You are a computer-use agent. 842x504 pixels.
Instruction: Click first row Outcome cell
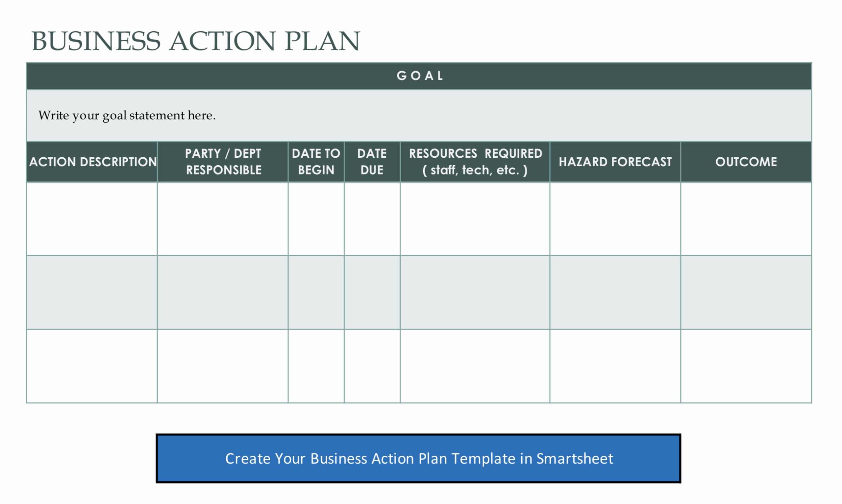click(x=746, y=219)
